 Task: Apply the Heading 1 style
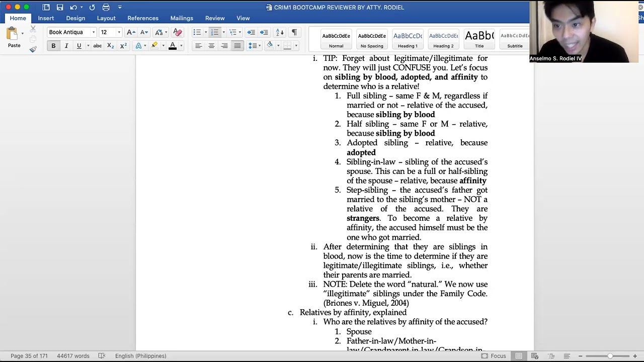pos(408,39)
